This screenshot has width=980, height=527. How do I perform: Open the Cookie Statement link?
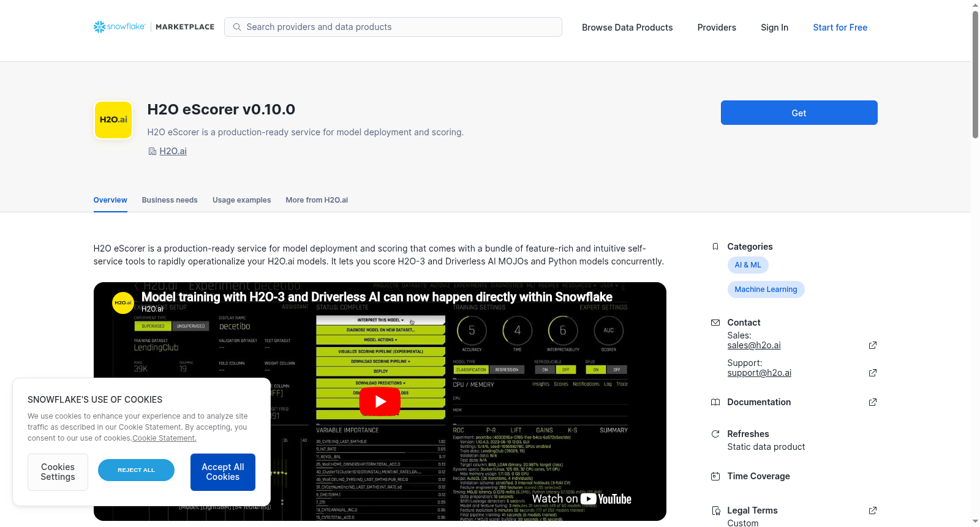pos(164,438)
